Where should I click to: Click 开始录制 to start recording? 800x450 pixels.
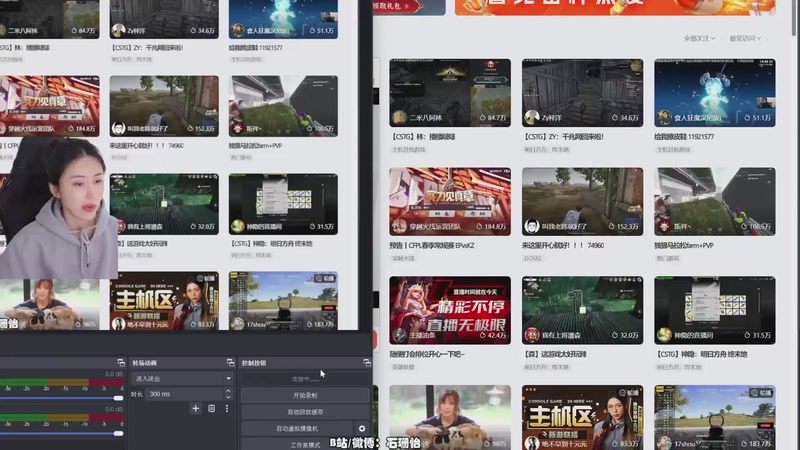pos(305,395)
